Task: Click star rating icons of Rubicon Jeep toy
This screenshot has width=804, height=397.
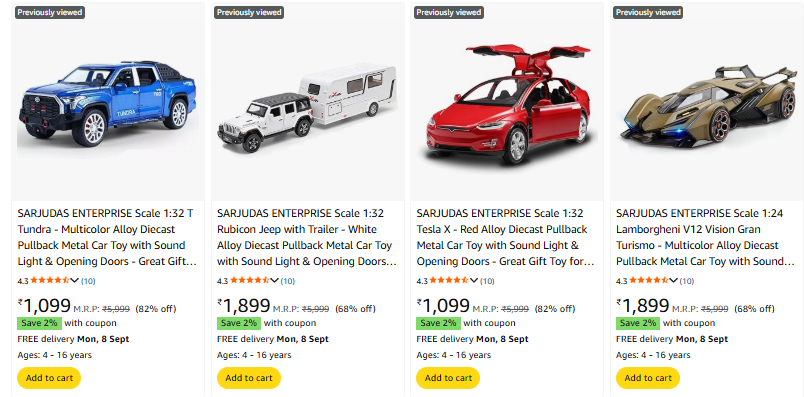Action: pos(249,281)
